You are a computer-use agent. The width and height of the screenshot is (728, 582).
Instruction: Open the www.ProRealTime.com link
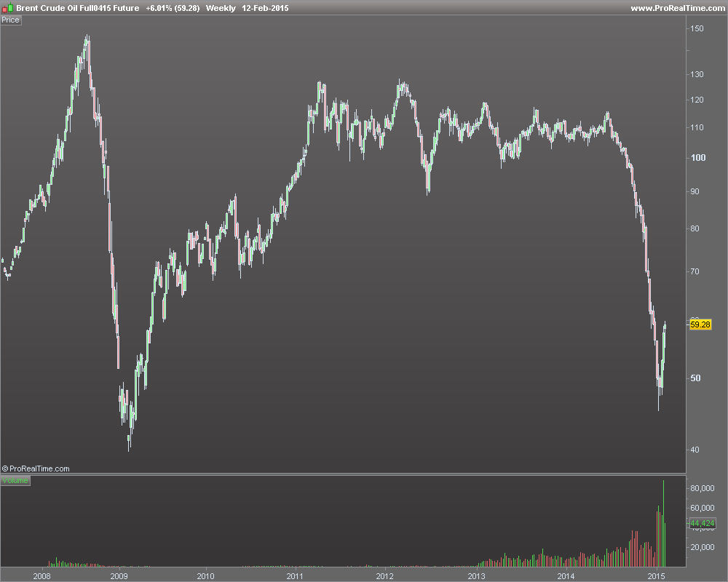(677, 8)
